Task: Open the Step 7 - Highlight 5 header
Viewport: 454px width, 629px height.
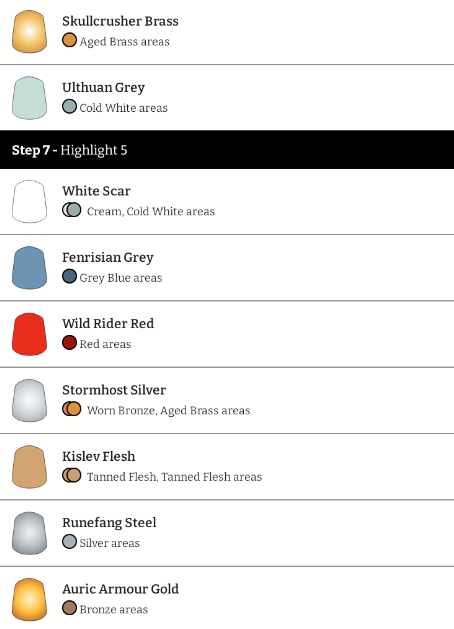Action: coord(227,150)
